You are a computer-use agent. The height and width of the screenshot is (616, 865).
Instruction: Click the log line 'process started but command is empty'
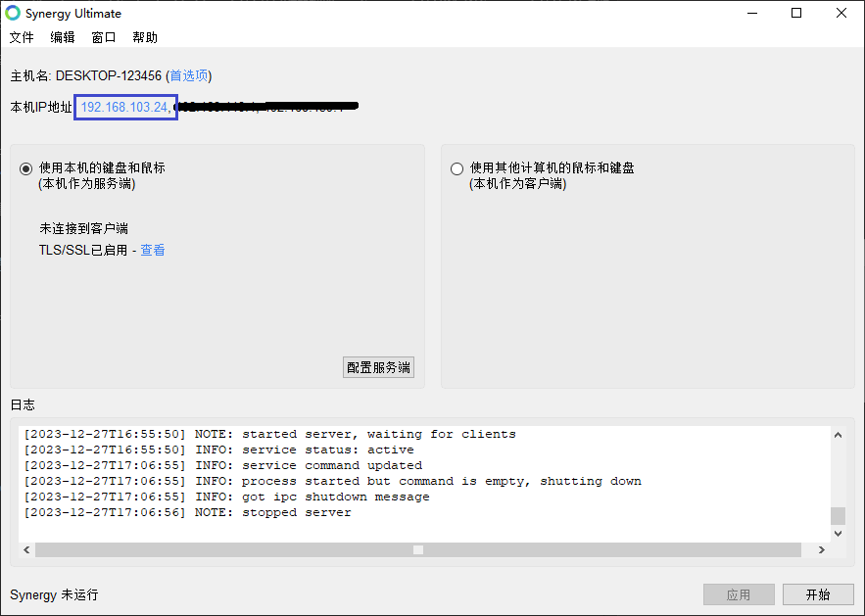[x=333, y=481]
